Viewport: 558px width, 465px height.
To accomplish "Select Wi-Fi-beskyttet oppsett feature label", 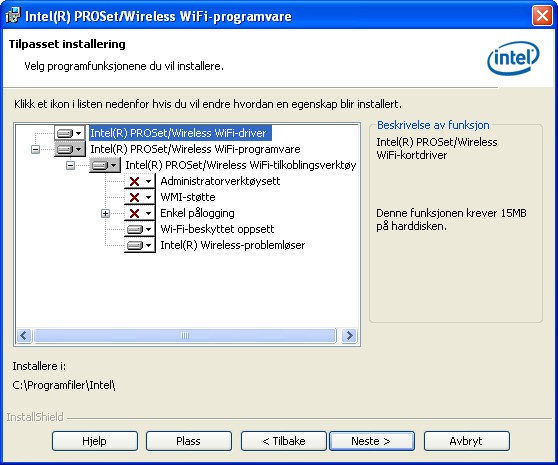I will (x=217, y=229).
